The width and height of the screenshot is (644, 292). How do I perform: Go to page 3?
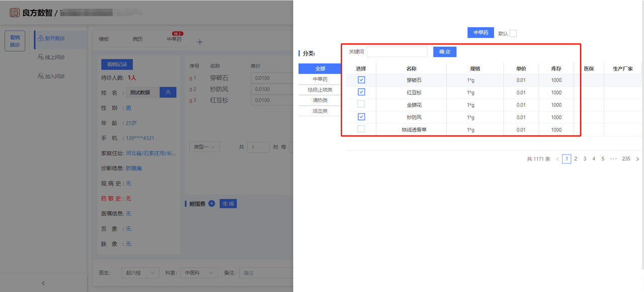(x=585, y=159)
